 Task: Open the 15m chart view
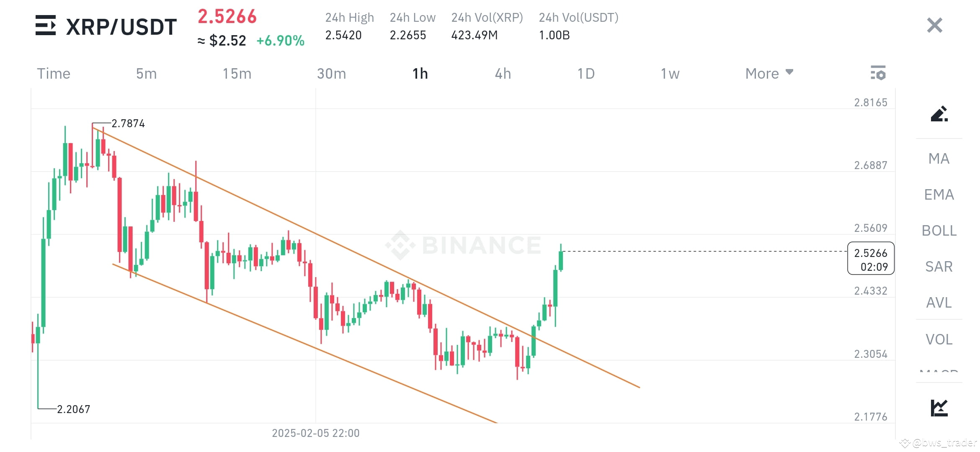click(x=237, y=73)
